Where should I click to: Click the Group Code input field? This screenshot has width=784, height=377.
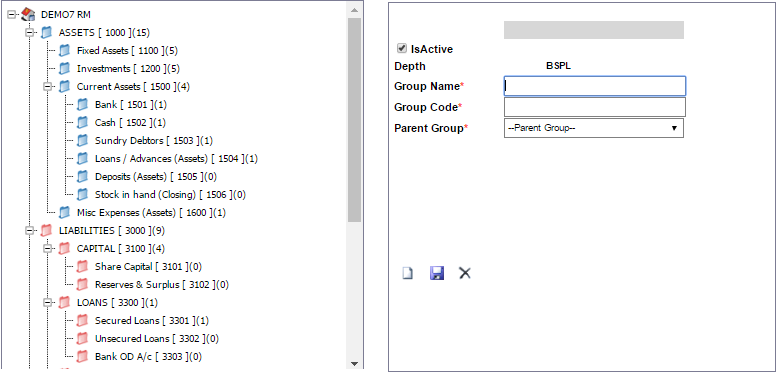594,107
